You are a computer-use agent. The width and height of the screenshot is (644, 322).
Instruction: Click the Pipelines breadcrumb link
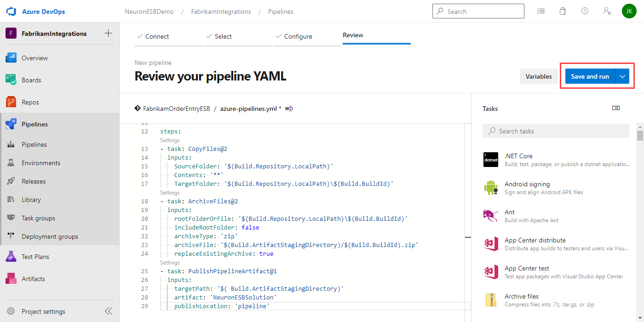(x=281, y=11)
